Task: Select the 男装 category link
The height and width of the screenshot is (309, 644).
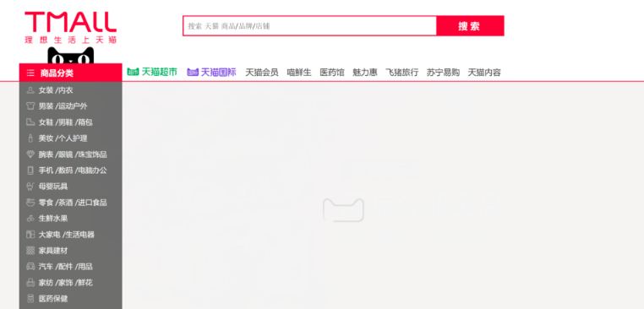Action: point(46,106)
